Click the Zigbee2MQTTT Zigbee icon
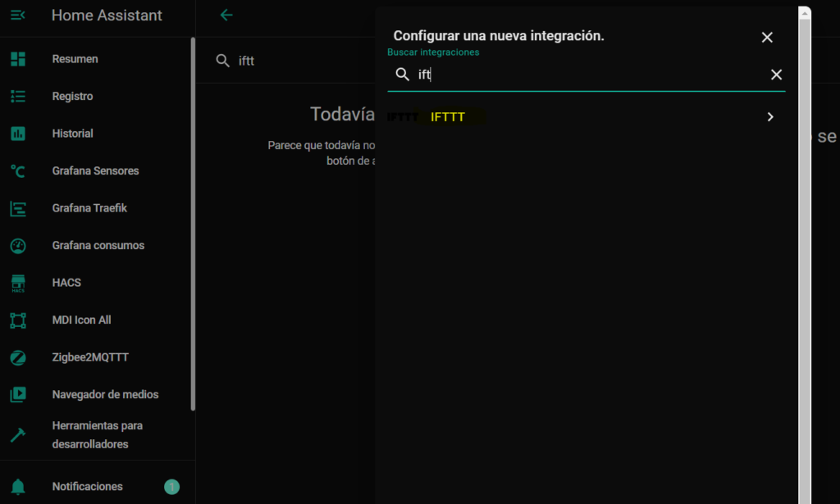 [x=18, y=357]
